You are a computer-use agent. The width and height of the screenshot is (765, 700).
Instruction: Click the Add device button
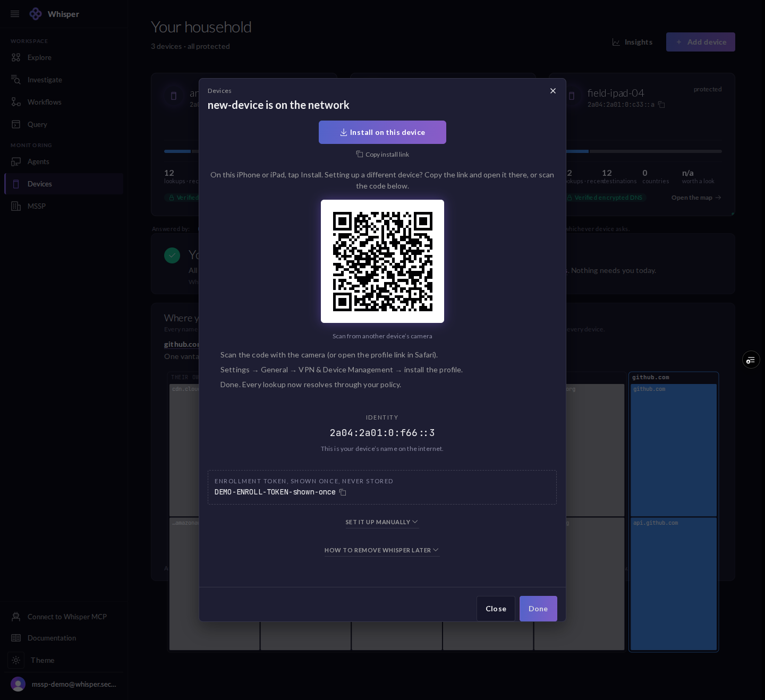701,42
